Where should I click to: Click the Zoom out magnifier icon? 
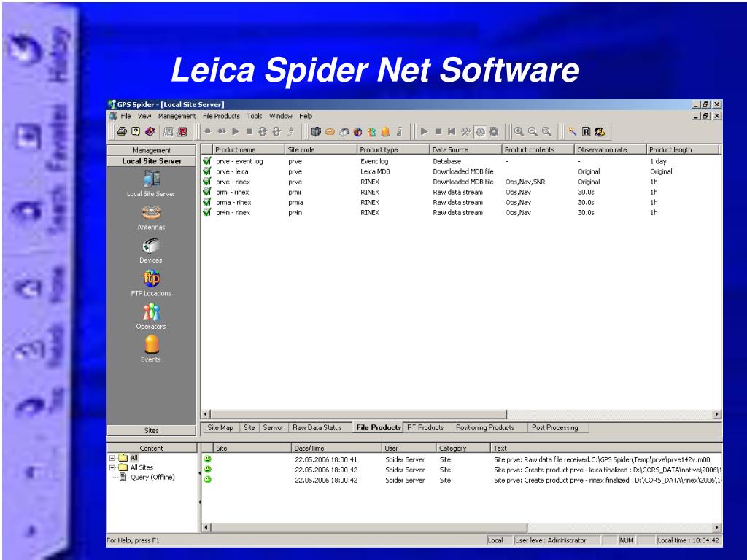[x=533, y=131]
